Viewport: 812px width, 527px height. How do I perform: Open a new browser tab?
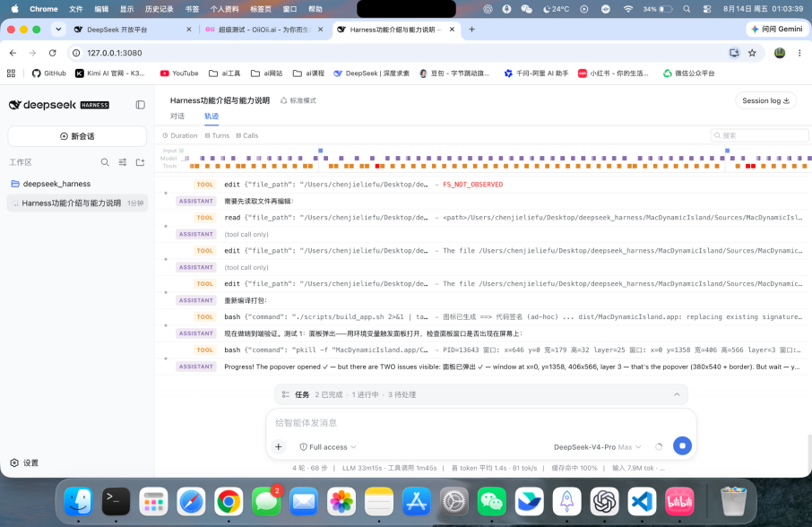(x=471, y=30)
